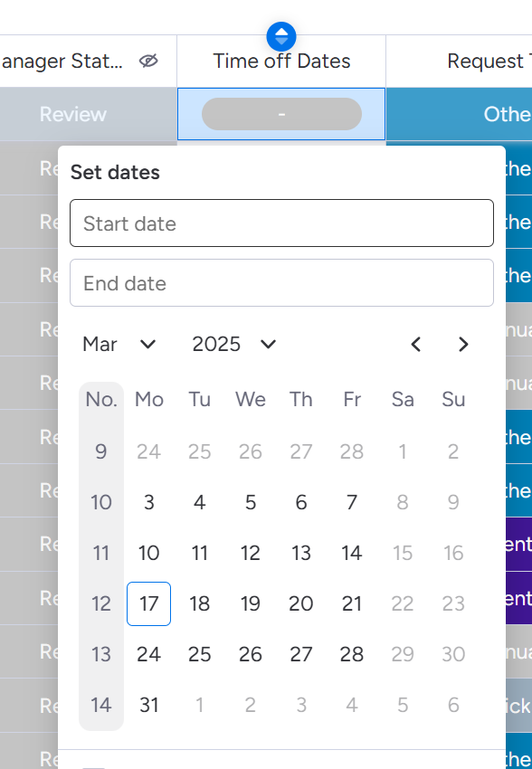Open the date picker from the dash cell
The width and height of the screenshot is (532, 769).
click(x=281, y=115)
